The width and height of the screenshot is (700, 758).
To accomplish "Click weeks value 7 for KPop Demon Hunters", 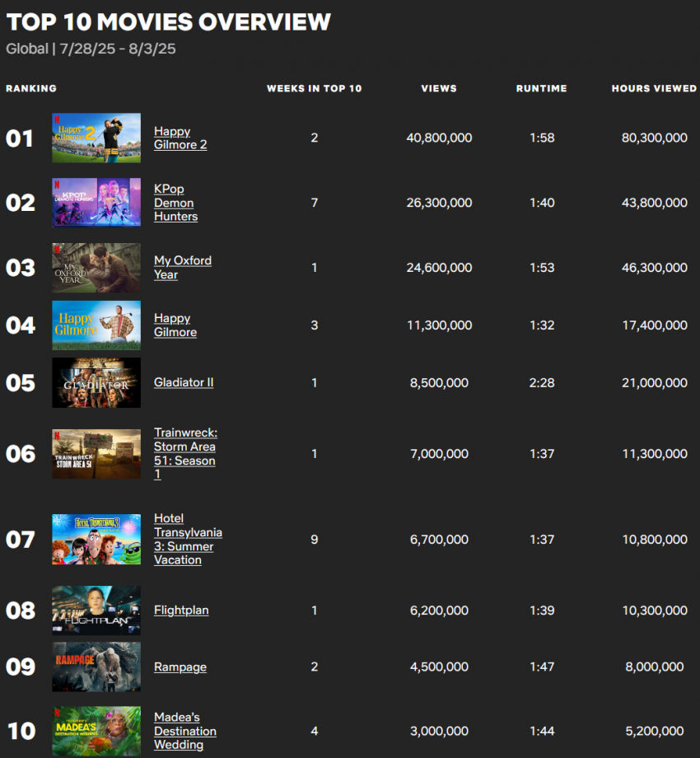I will 315,203.
